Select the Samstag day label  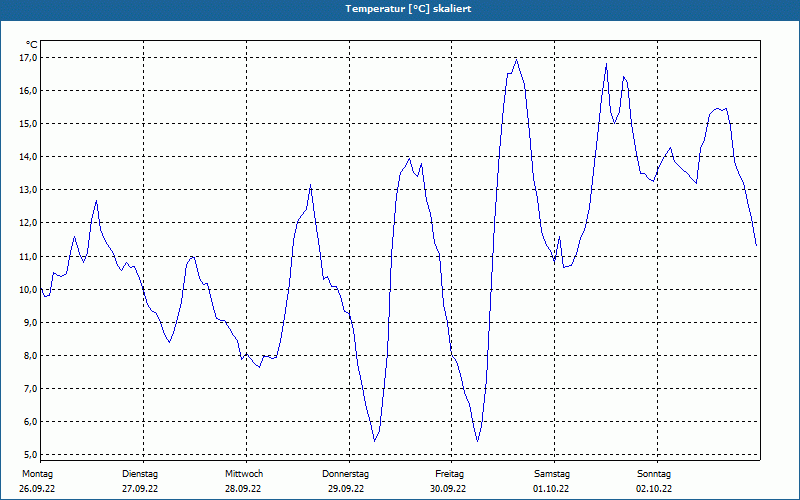(552, 474)
